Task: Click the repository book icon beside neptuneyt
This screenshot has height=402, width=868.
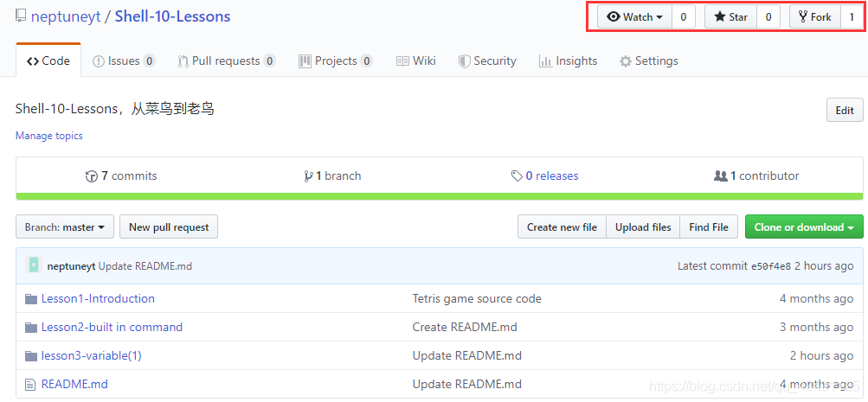Action: [x=21, y=16]
